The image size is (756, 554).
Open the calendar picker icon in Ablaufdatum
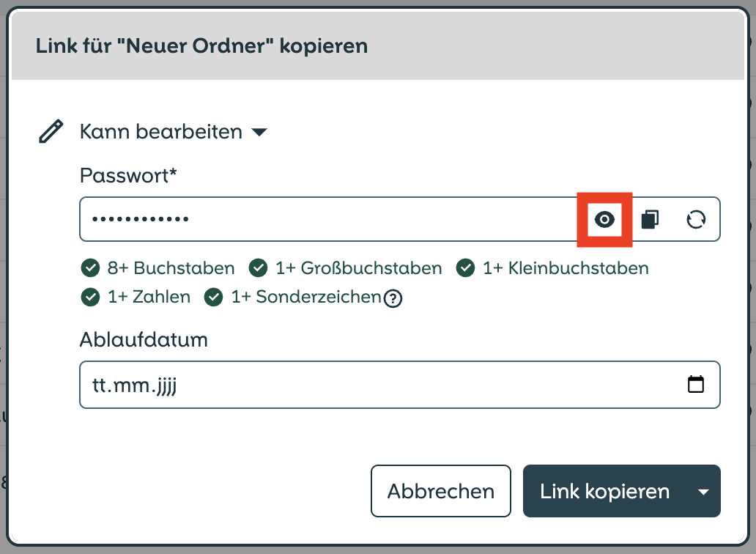(x=695, y=384)
